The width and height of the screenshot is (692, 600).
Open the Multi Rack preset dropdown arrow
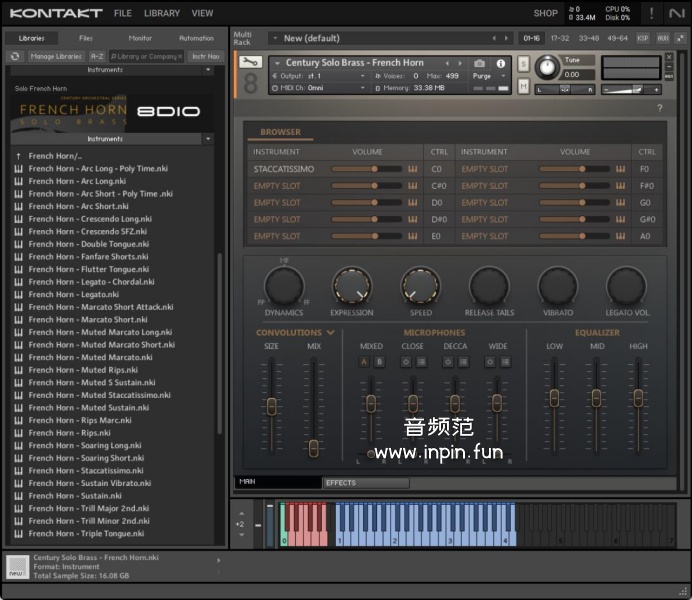(274, 38)
